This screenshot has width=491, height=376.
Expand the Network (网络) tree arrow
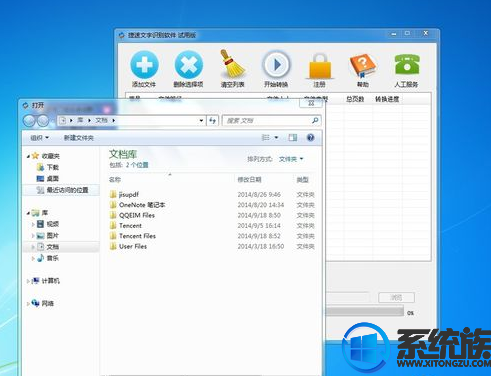pyautogui.click(x=28, y=304)
